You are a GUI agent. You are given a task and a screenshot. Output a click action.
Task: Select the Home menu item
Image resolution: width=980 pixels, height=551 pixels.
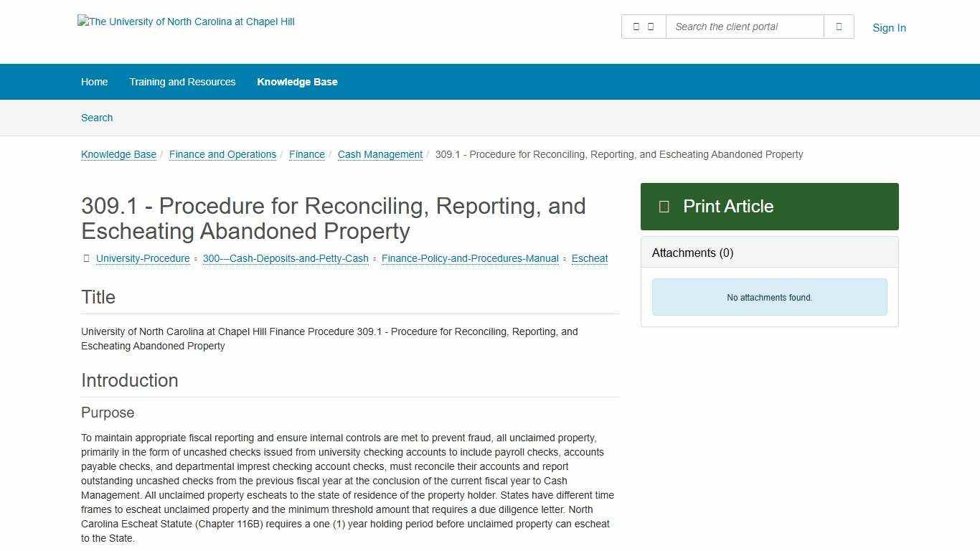(x=94, y=82)
